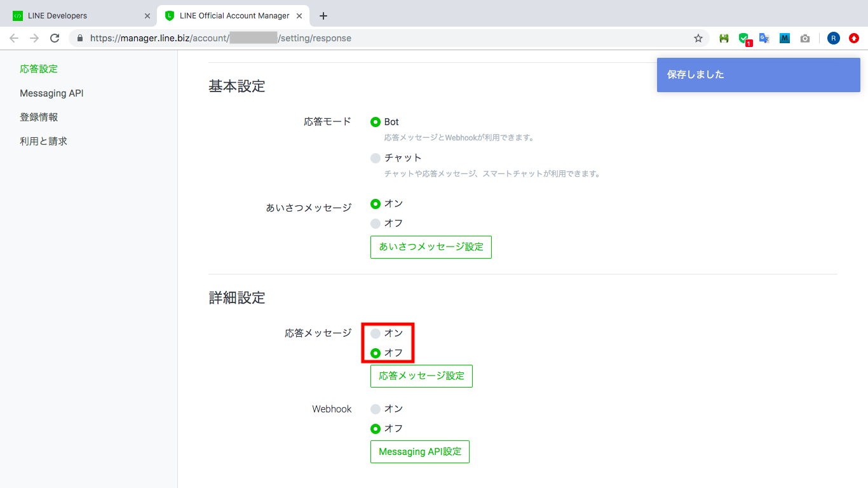This screenshot has height=488, width=868.
Task: Open the Chrome profile avatar R
Action: 834,38
